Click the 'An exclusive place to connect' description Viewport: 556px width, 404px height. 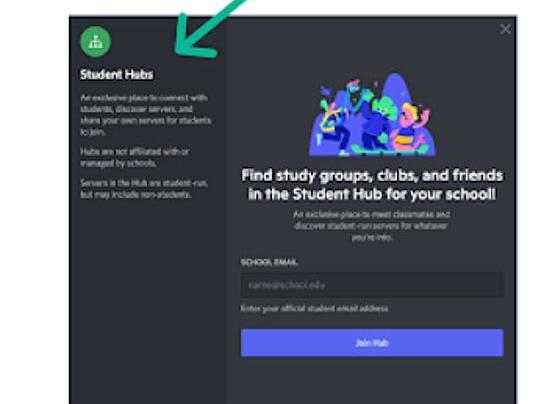[x=145, y=115]
